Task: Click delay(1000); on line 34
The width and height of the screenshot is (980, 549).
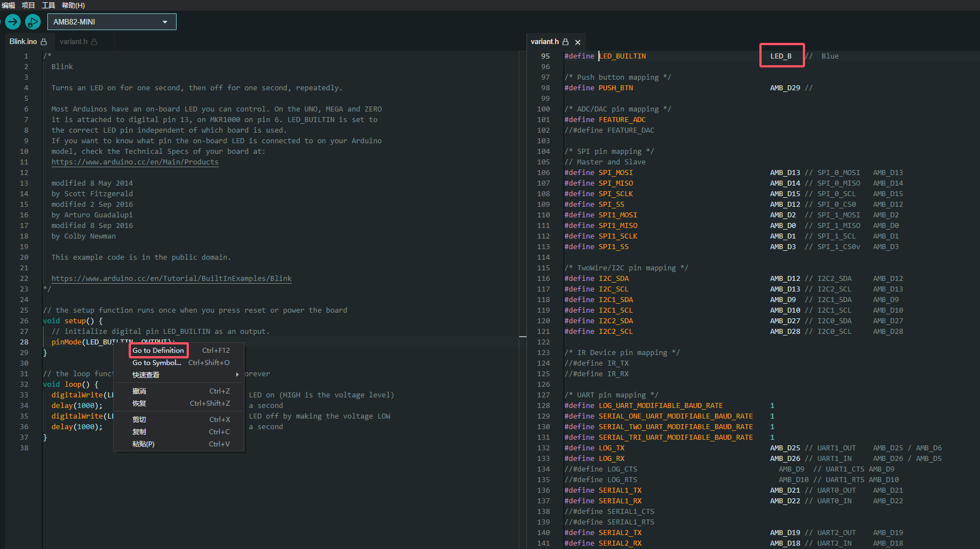Action: (x=77, y=406)
